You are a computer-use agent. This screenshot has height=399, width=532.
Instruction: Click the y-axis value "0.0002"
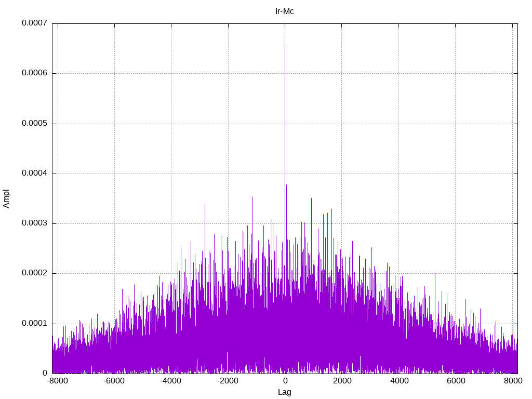point(34,273)
